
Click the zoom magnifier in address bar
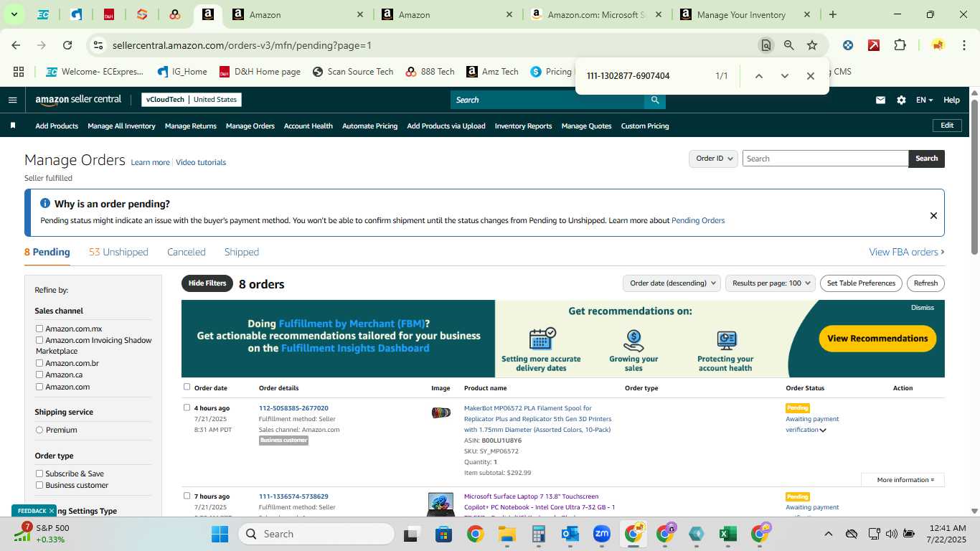pos(788,45)
